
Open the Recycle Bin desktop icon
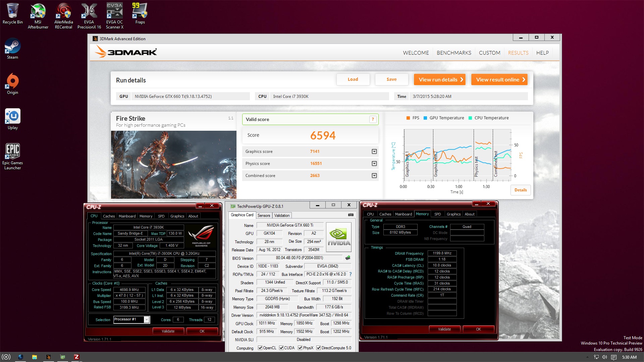(x=12, y=13)
